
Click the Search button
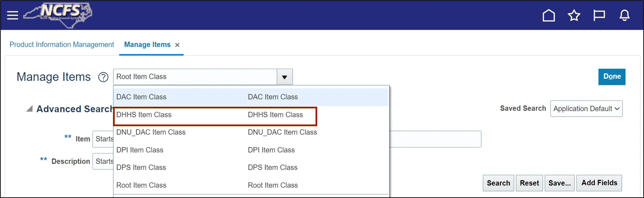pos(498,183)
